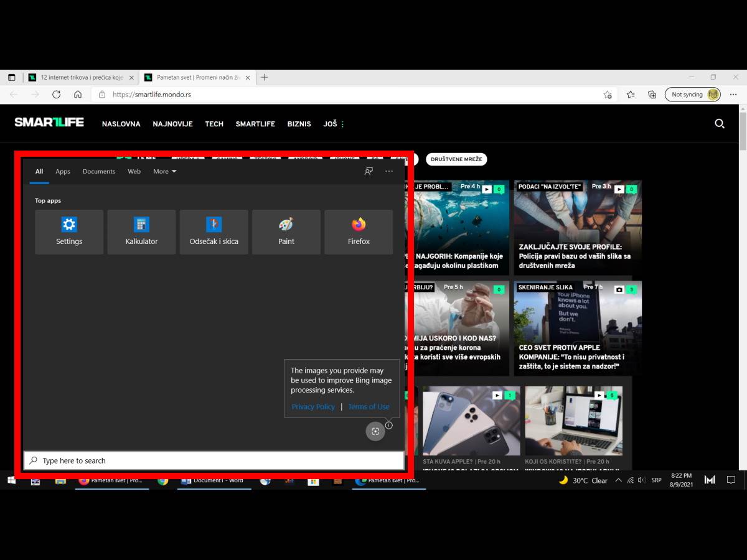The width and height of the screenshot is (747, 560).
Task: Open the taskbar notification center icon
Action: point(731,480)
